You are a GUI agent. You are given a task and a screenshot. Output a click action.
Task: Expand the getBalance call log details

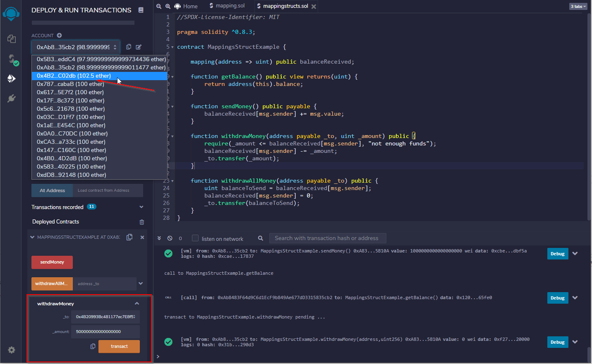[575, 298]
